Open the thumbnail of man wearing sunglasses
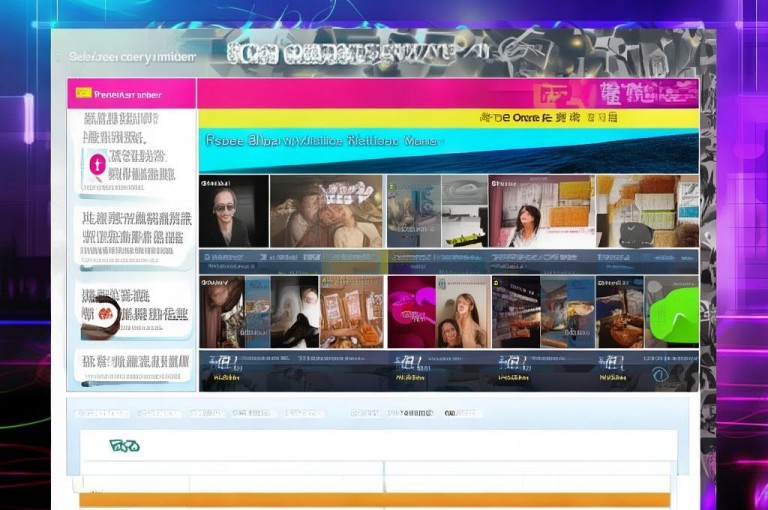768x510 pixels. [234, 211]
